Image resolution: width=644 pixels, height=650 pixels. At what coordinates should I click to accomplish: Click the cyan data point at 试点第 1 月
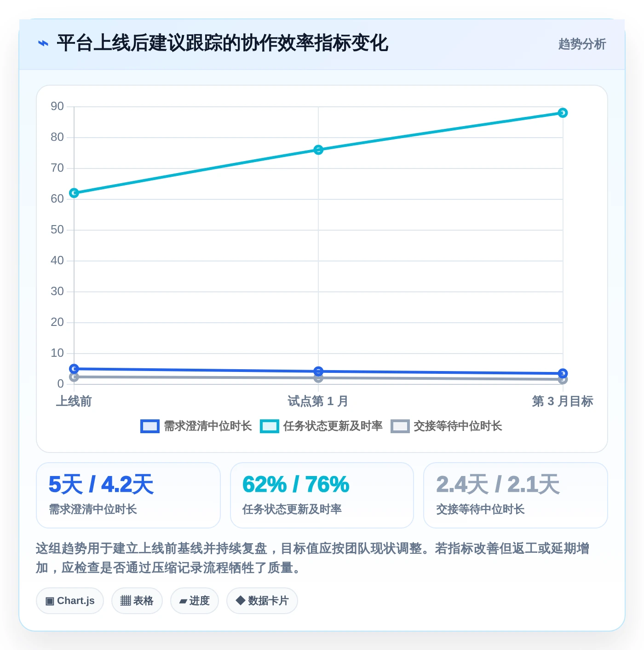pos(318,150)
